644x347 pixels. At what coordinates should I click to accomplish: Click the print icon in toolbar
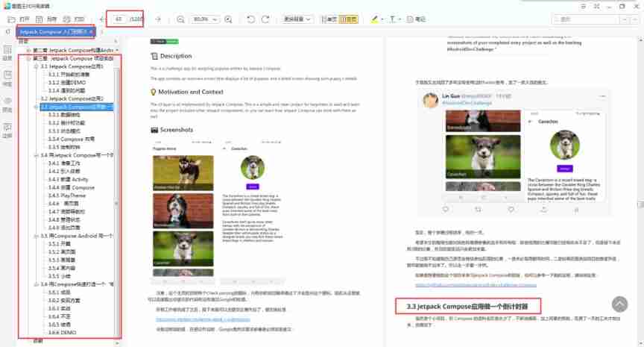67,19
